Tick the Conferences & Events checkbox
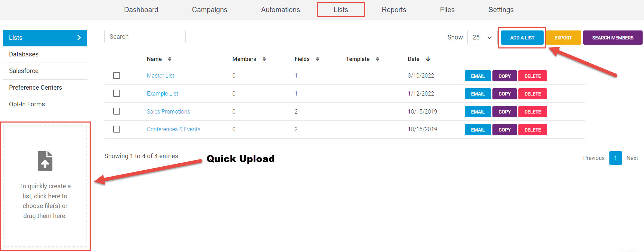This screenshot has width=644, height=252. coord(117,129)
